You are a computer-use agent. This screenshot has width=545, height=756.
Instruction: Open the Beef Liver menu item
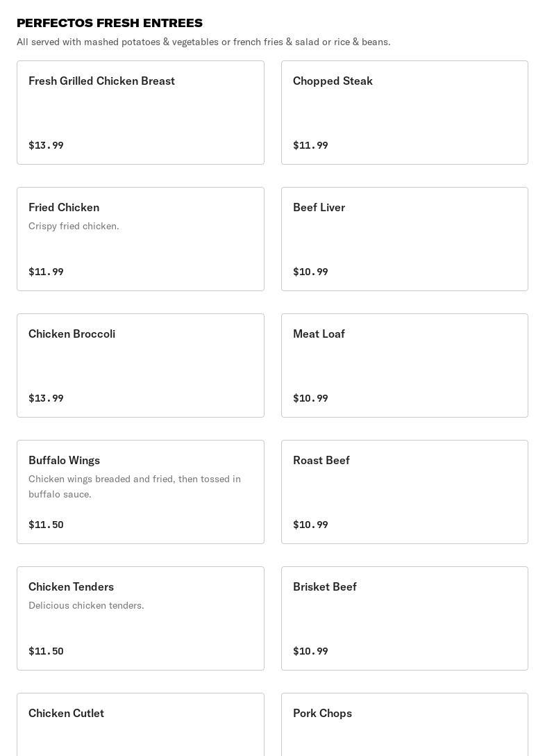click(x=404, y=238)
